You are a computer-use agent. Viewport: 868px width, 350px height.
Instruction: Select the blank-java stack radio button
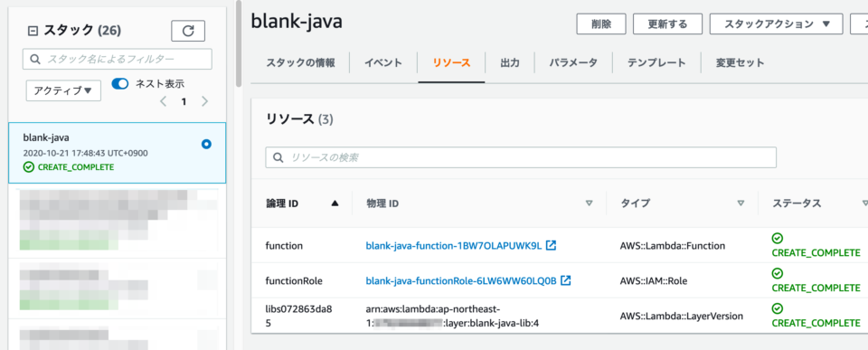(206, 144)
